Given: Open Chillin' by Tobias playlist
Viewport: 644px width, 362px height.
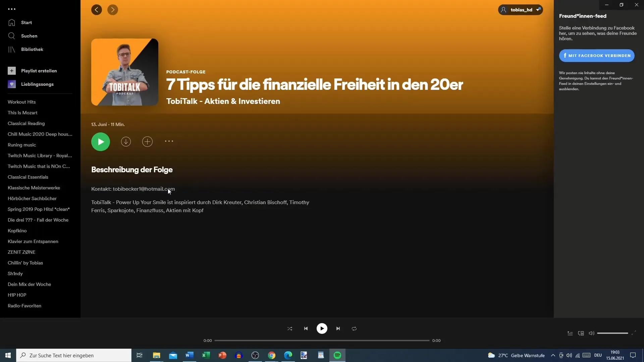Looking at the screenshot, I should click(25, 263).
